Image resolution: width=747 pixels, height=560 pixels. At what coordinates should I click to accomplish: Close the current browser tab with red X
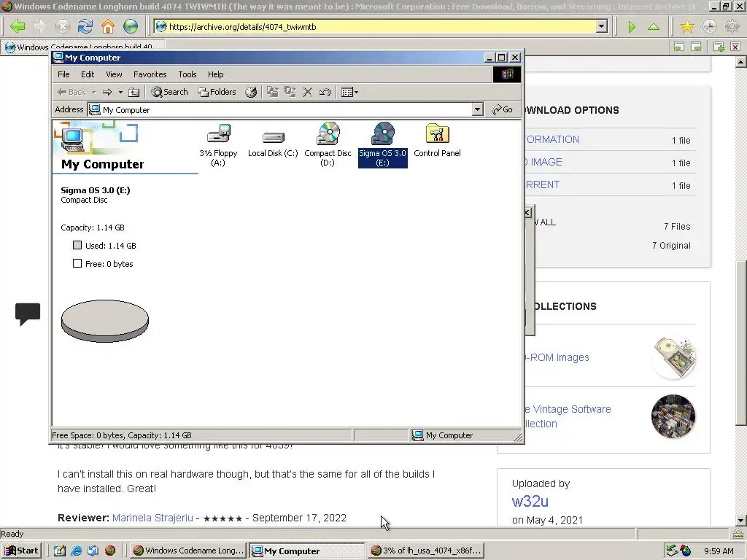(x=735, y=47)
